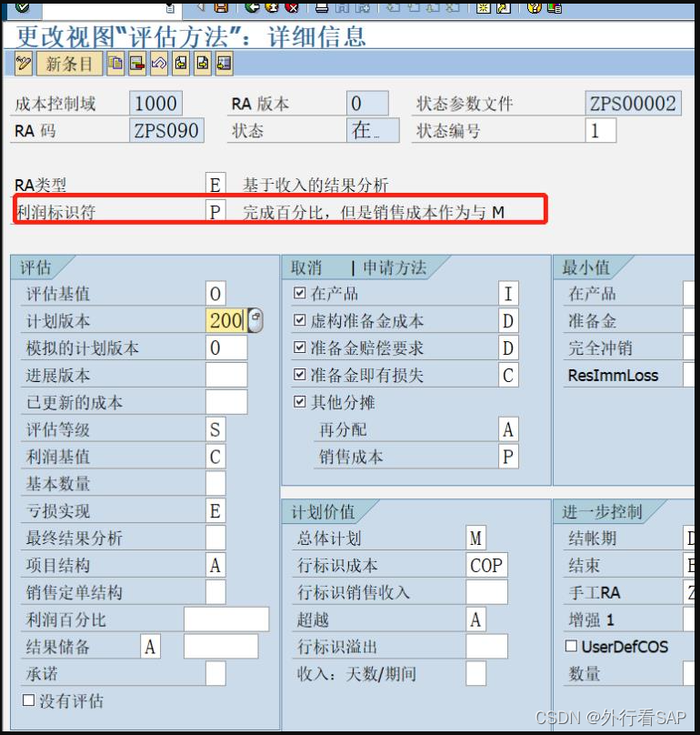This screenshot has height=735, width=700.
Task: Click the empty 最终结果分析 field
Action: click(215, 538)
